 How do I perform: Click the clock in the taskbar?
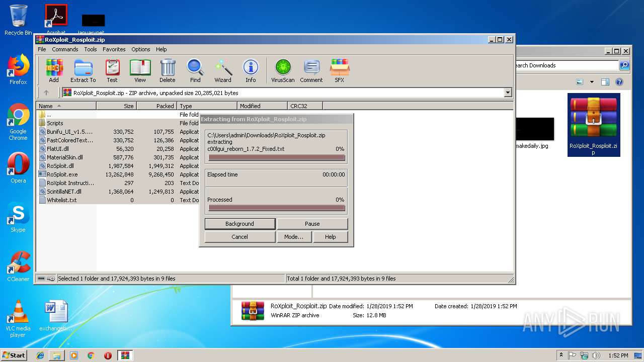tap(618, 355)
